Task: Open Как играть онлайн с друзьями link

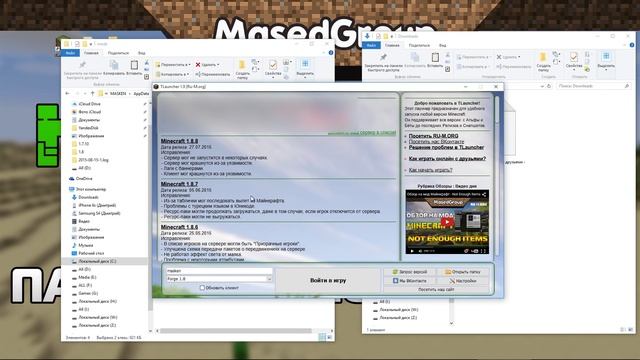Action: [447, 158]
